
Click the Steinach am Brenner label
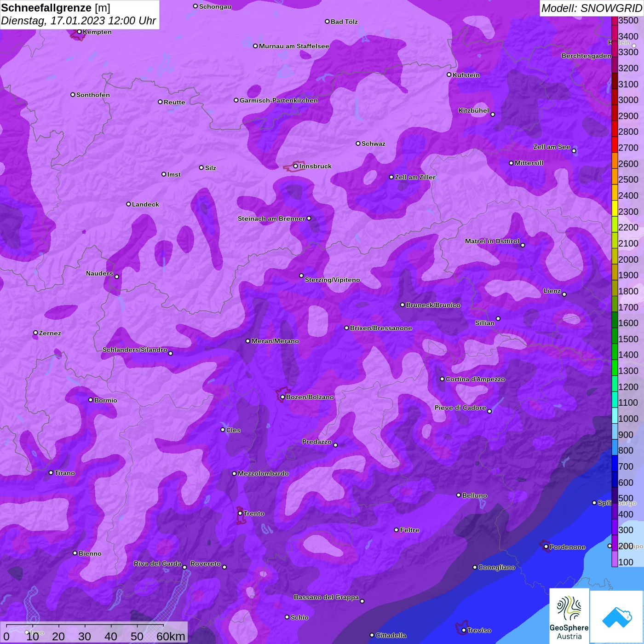coord(271,218)
